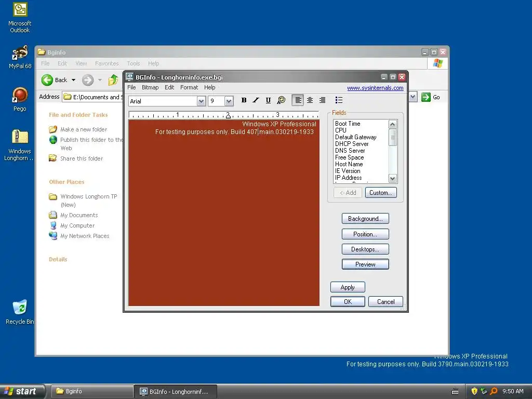The image size is (532, 399).
Task: Open the font size dropdown showing 9
Action: click(229, 101)
